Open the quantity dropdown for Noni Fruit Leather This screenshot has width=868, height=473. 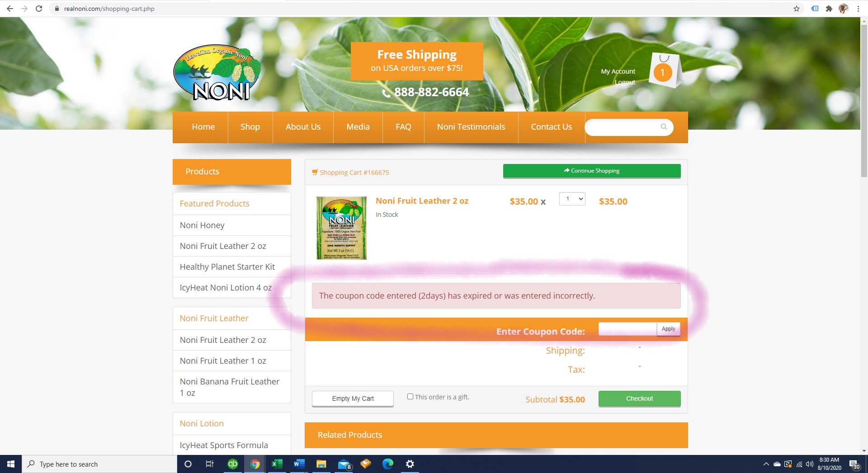point(572,199)
